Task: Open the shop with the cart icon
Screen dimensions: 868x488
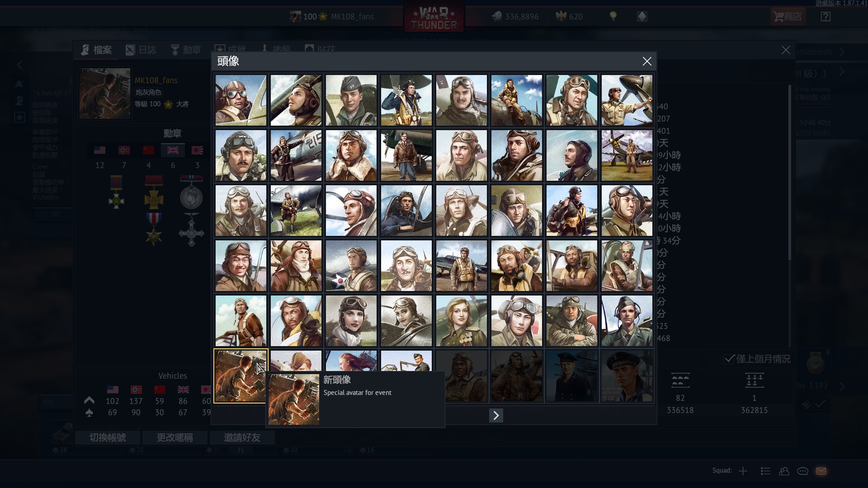Action: click(x=788, y=17)
